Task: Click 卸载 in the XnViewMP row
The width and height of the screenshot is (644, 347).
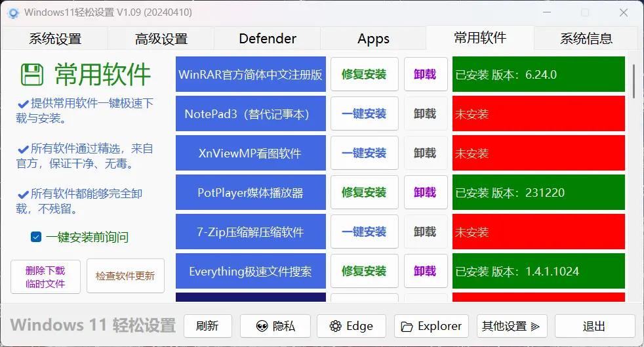Action: tap(426, 153)
